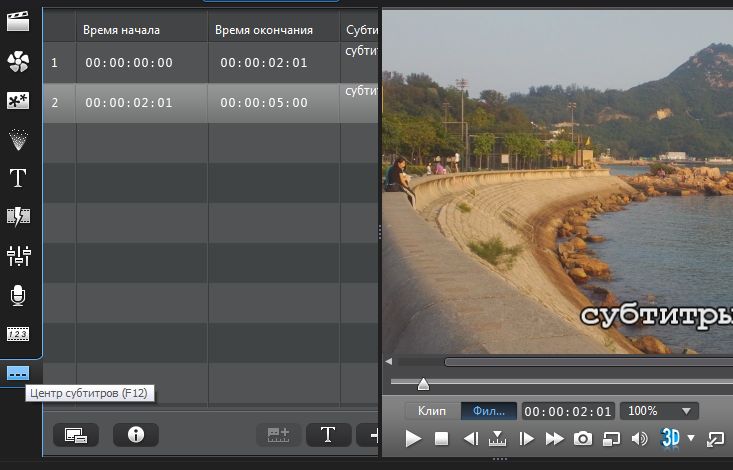Open the 3D configuration dropdown arrow
The height and width of the screenshot is (470, 733).
(x=688, y=438)
